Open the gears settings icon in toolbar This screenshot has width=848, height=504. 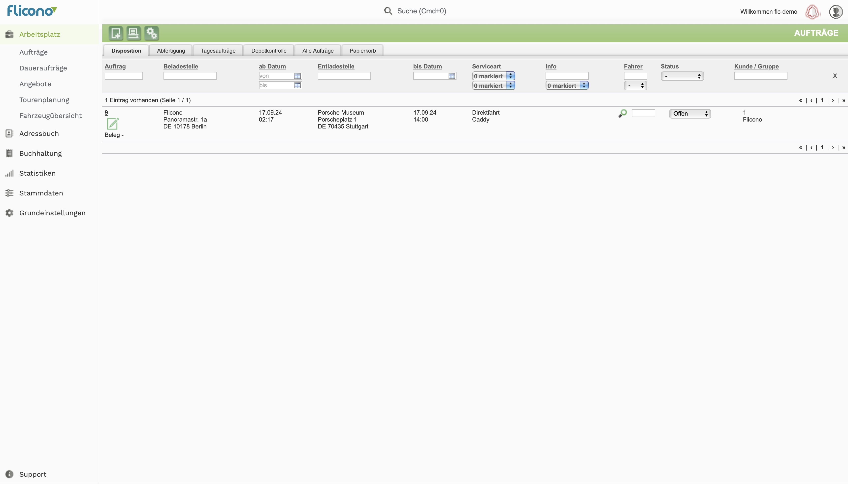tap(152, 33)
